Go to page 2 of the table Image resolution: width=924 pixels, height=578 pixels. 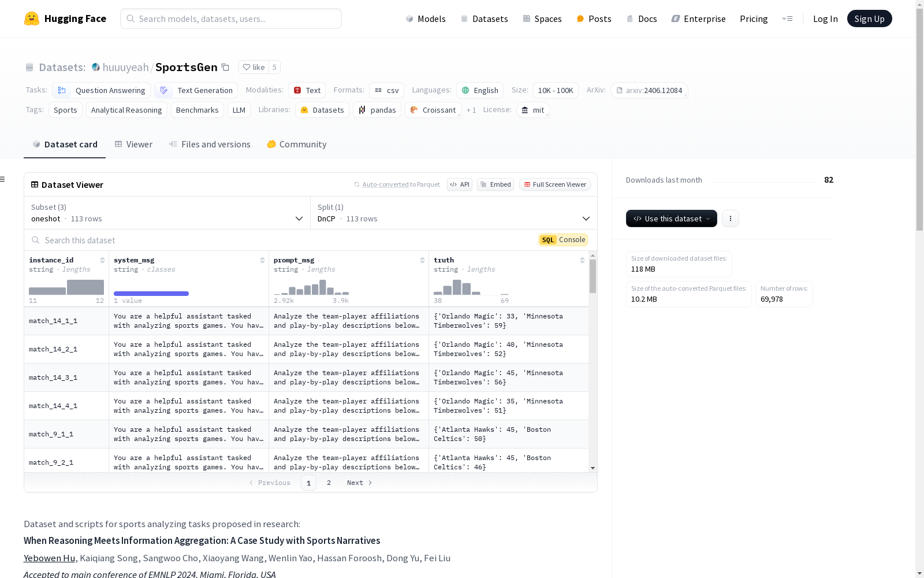(x=329, y=483)
